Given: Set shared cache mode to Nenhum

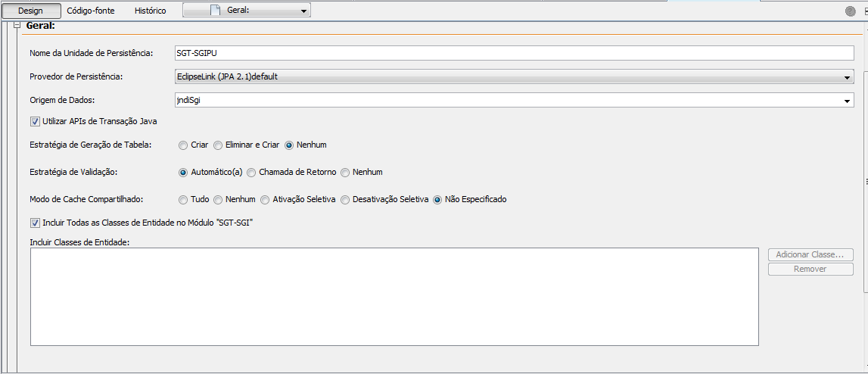Looking at the screenshot, I should click(x=218, y=199).
